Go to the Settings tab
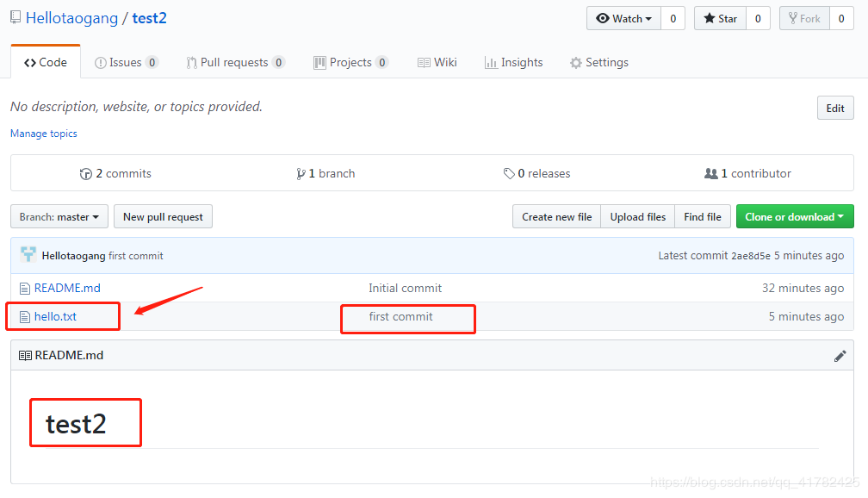The height and width of the screenshot is (498, 868). 598,62
